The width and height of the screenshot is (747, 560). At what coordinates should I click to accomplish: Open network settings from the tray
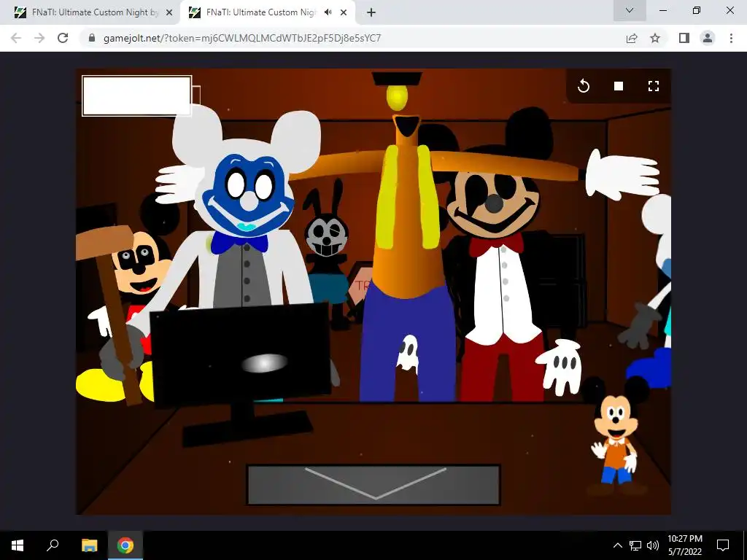[635, 545]
